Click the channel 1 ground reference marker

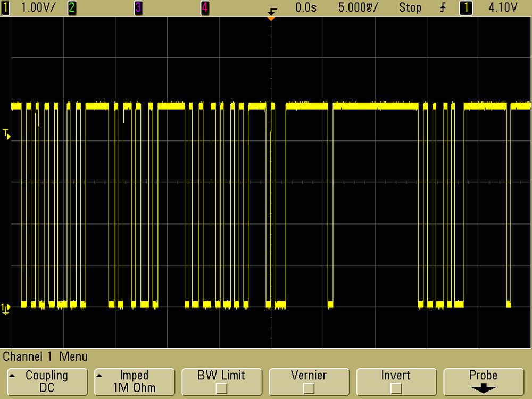[x=6, y=307]
